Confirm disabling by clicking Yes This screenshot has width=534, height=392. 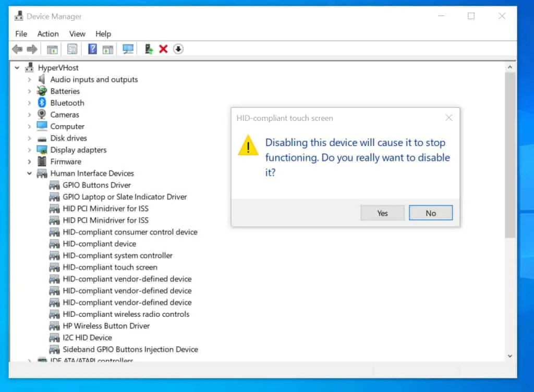pyautogui.click(x=382, y=213)
